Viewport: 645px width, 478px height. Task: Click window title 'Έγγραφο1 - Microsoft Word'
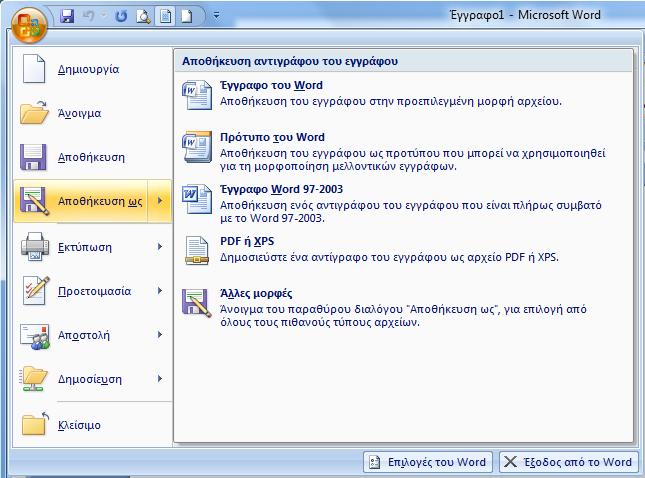pyautogui.click(x=525, y=15)
